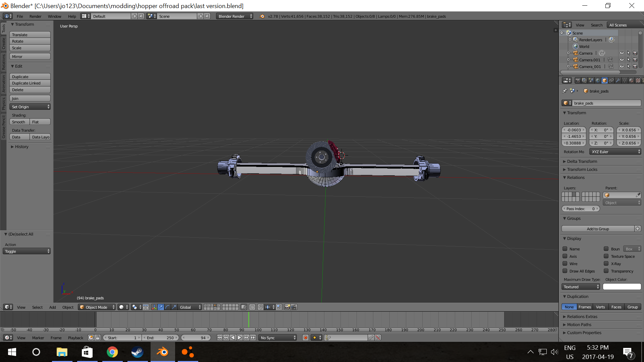
Task: Click the Translate button
Action: pyautogui.click(x=30, y=35)
